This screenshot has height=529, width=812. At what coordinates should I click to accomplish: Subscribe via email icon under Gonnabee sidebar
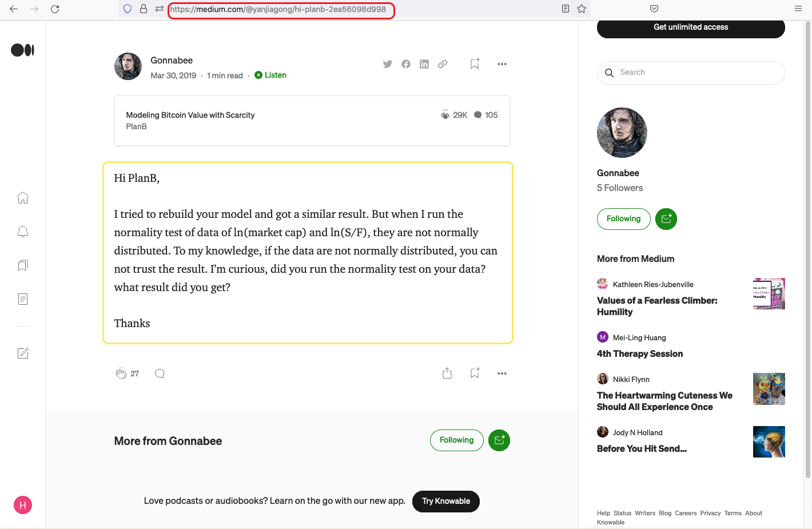click(x=666, y=219)
